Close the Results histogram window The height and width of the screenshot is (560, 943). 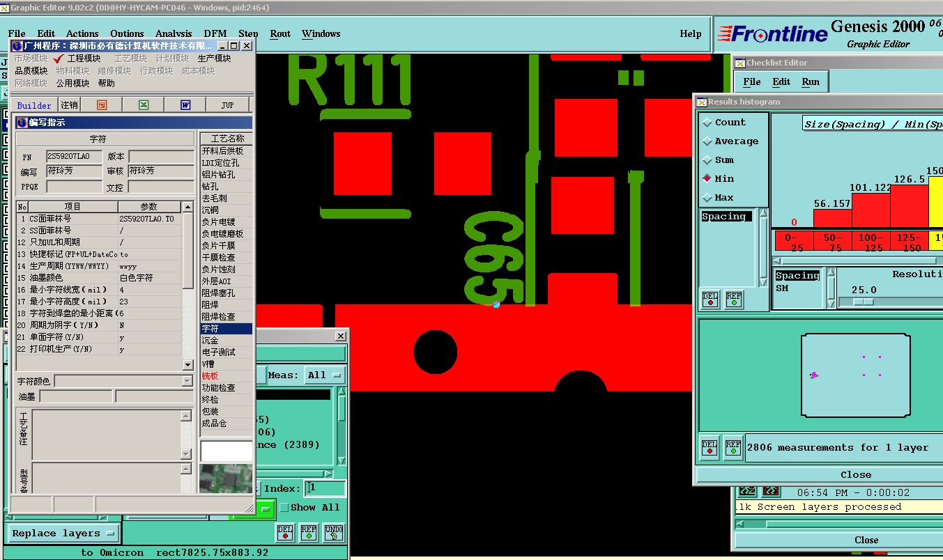855,475
